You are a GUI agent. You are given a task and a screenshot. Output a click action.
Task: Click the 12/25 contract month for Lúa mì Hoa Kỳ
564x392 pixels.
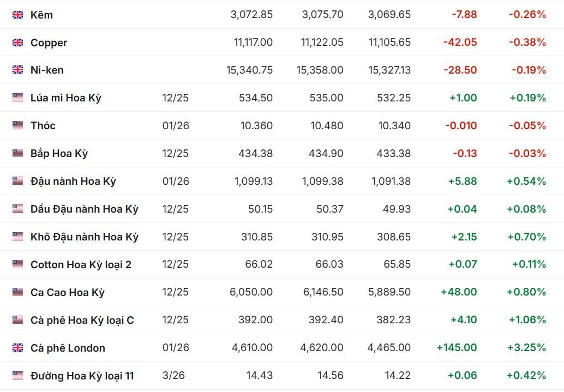click(x=175, y=98)
